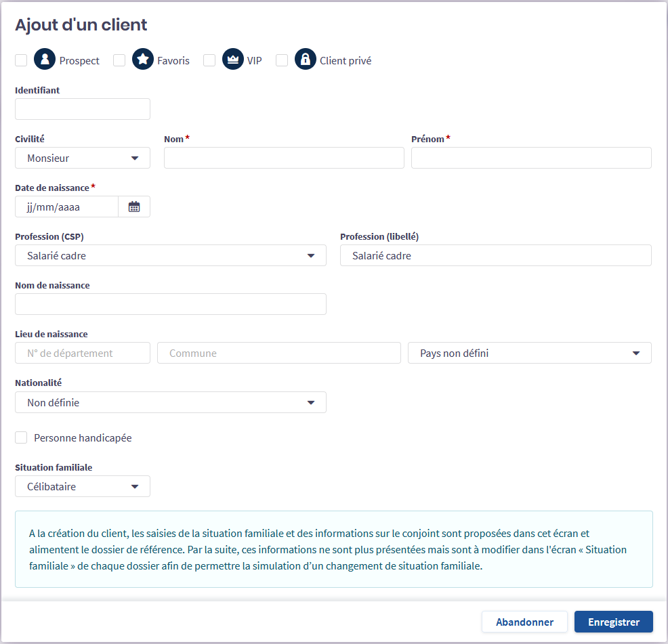Check the VIP checkbox
668x644 pixels.
209,60
